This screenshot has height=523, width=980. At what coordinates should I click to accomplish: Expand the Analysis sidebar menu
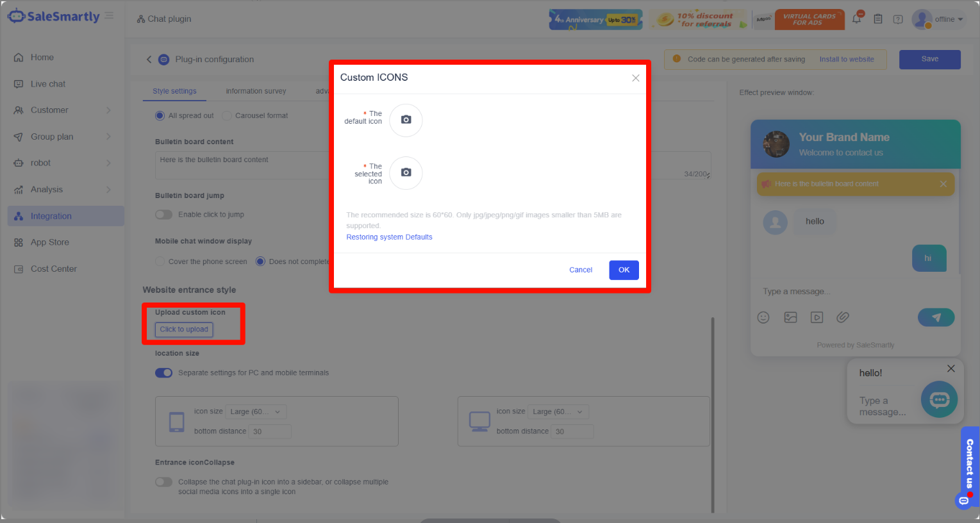108,190
